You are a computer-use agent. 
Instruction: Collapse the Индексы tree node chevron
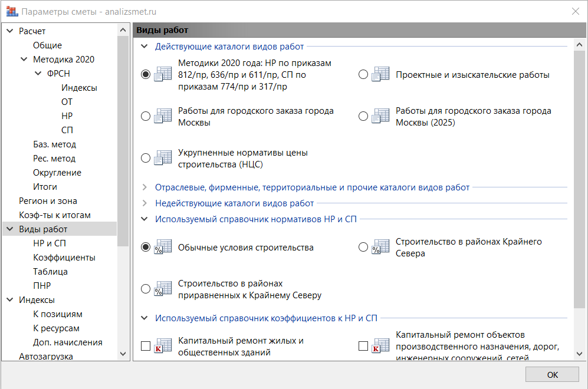pos(10,300)
